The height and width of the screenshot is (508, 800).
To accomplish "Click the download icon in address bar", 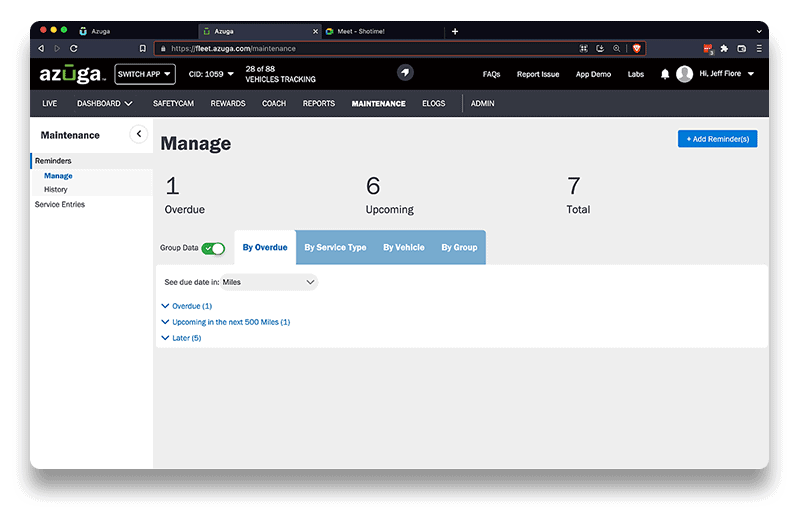I will [600, 48].
